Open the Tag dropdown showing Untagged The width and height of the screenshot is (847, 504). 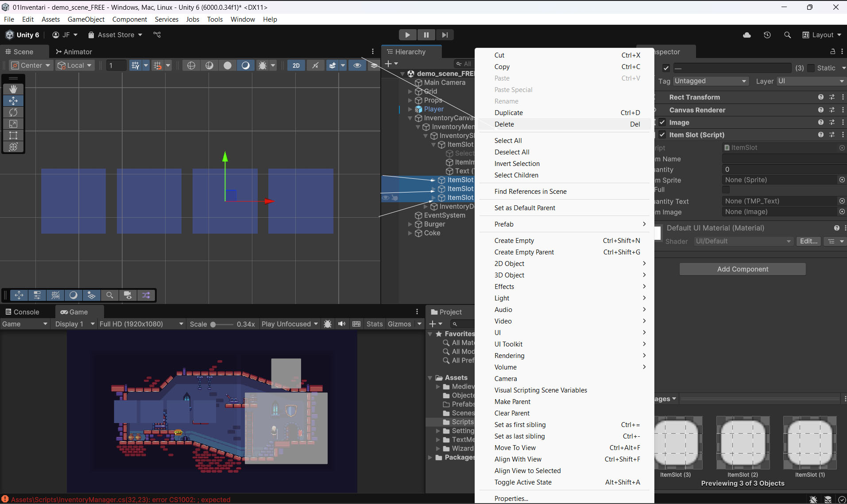(x=710, y=81)
